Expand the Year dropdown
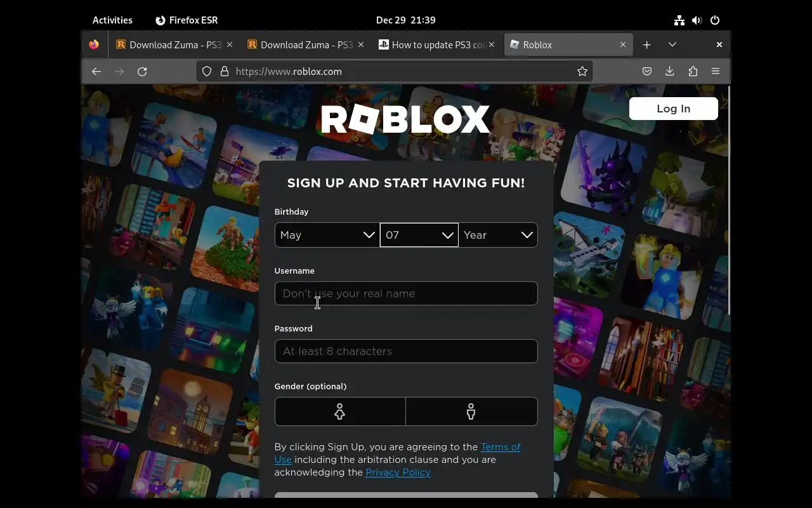This screenshot has height=508, width=812. click(x=498, y=235)
